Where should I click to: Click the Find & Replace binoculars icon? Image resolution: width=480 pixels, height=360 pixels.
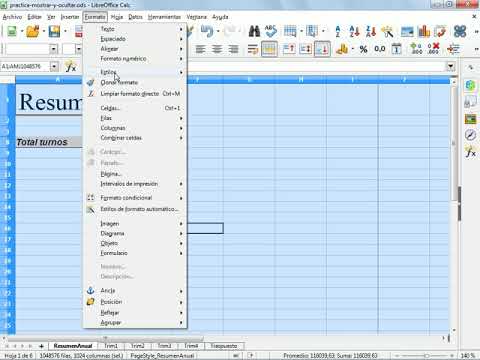click(254, 32)
